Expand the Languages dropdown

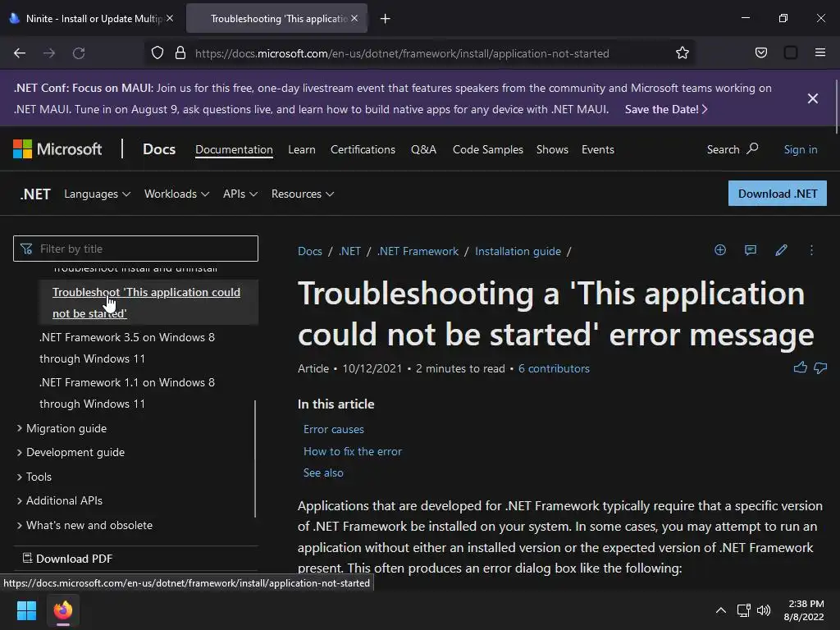[97, 194]
